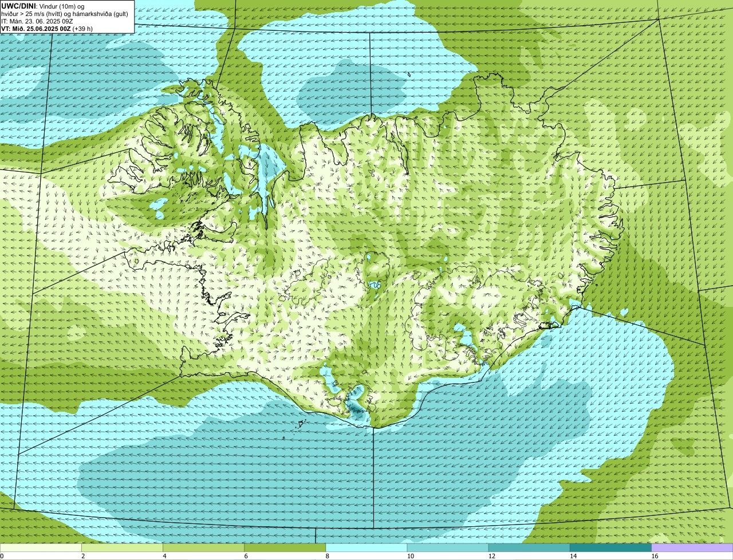Click the legend scale label "16"
The height and width of the screenshot is (560, 733).
(655, 556)
